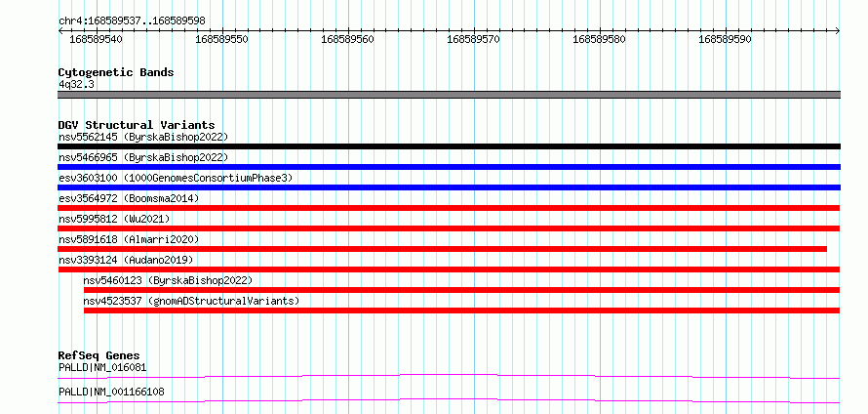Click the red bar under nsv5460123
The height and width of the screenshot is (414, 868).
(x=461, y=290)
